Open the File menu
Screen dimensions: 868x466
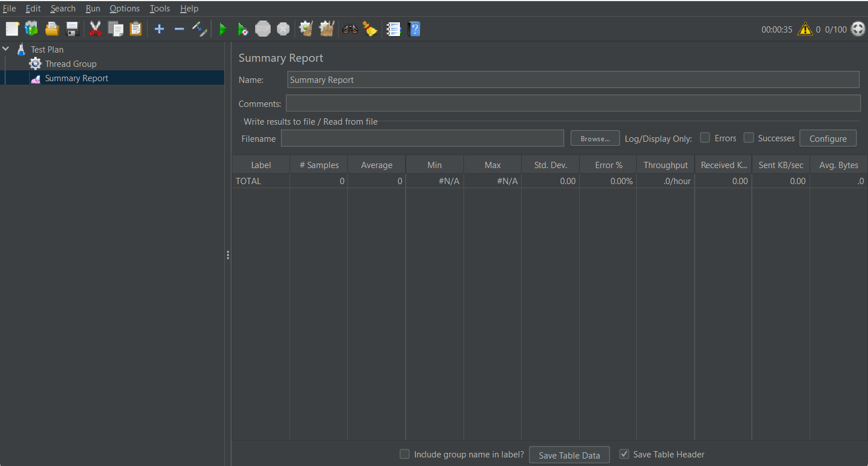(9, 9)
